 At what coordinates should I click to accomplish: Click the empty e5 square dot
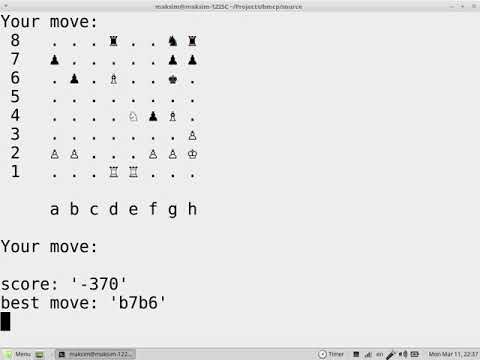point(133,100)
